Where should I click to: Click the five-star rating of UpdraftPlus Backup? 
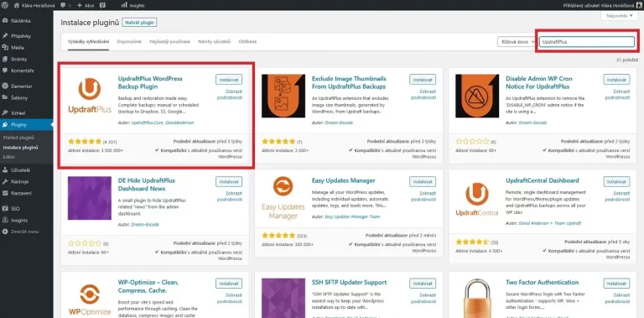click(x=84, y=141)
